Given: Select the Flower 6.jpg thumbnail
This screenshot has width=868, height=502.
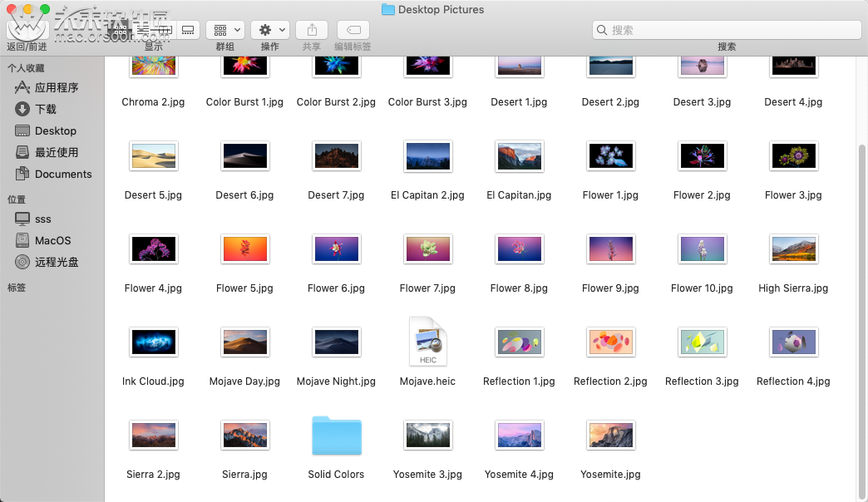Looking at the screenshot, I should 337,249.
